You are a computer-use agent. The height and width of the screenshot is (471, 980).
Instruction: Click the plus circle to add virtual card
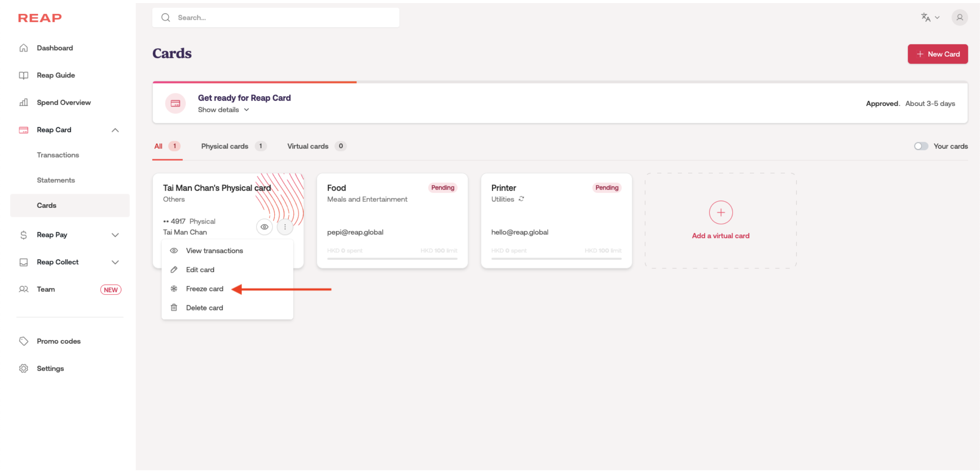tap(720, 213)
